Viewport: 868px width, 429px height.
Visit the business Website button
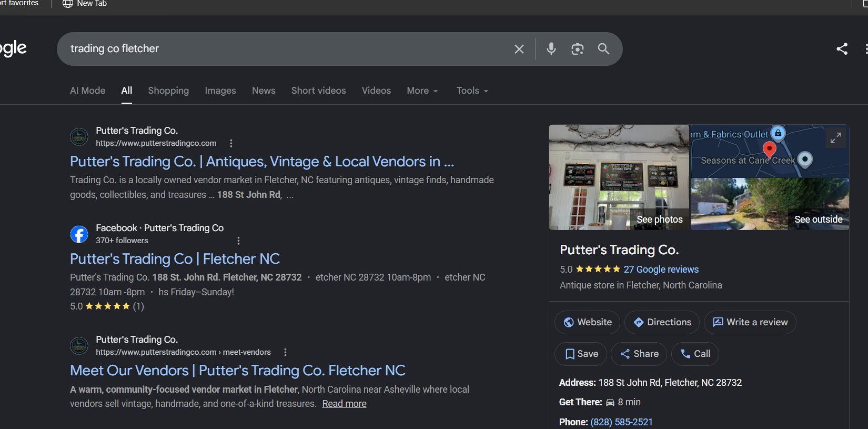pyautogui.click(x=587, y=322)
